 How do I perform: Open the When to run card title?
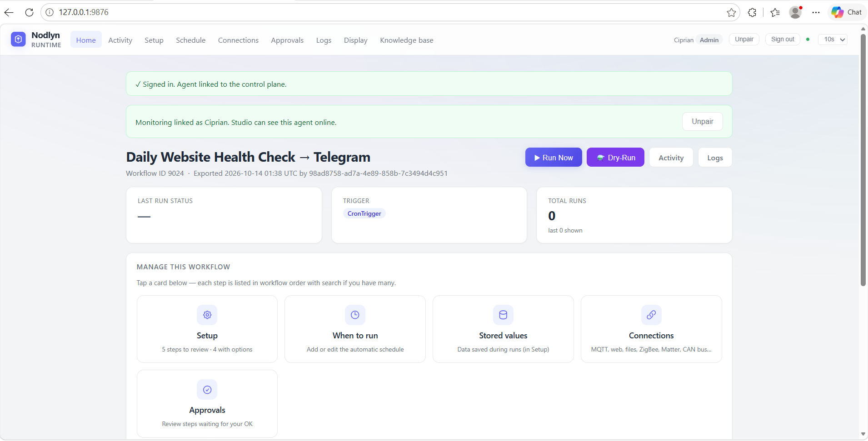point(355,336)
